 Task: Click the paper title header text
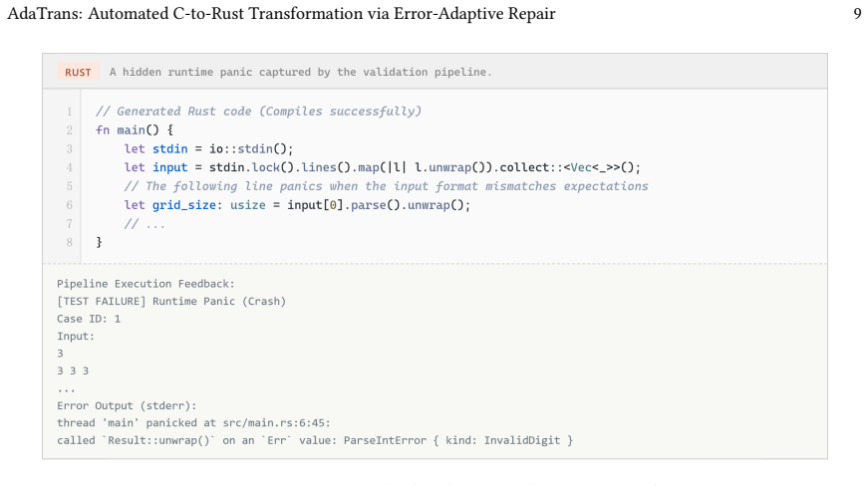281,13
